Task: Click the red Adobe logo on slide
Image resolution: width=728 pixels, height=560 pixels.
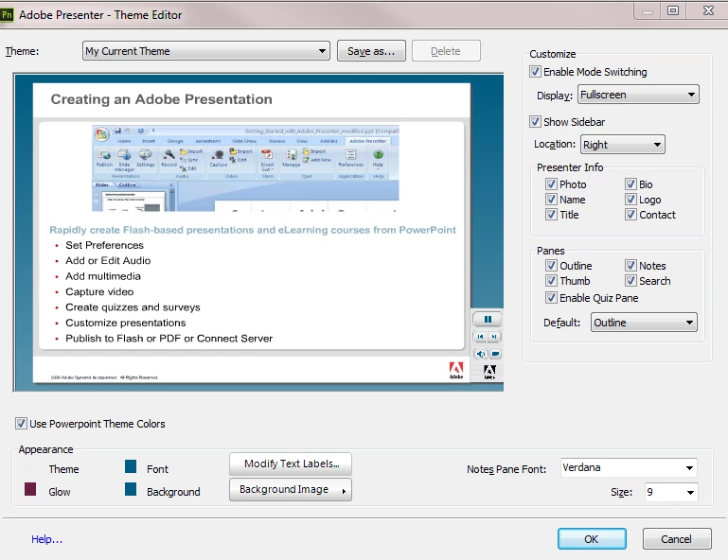Action: 456,370
